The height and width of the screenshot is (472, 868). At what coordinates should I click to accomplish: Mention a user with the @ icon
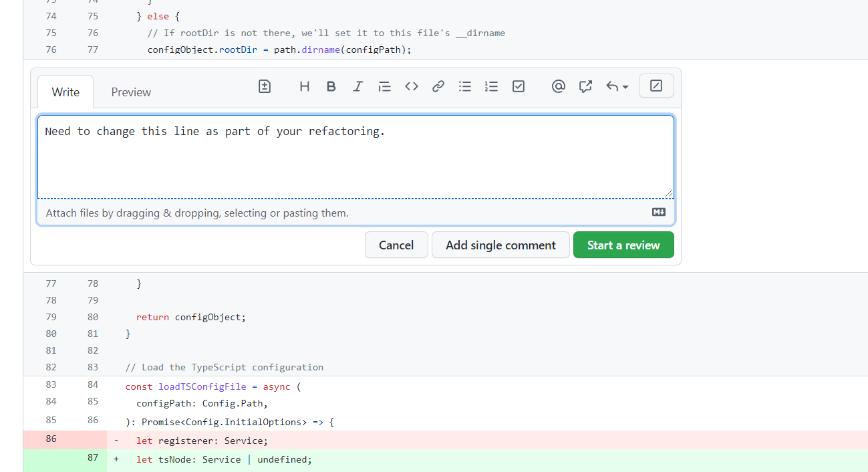click(559, 86)
